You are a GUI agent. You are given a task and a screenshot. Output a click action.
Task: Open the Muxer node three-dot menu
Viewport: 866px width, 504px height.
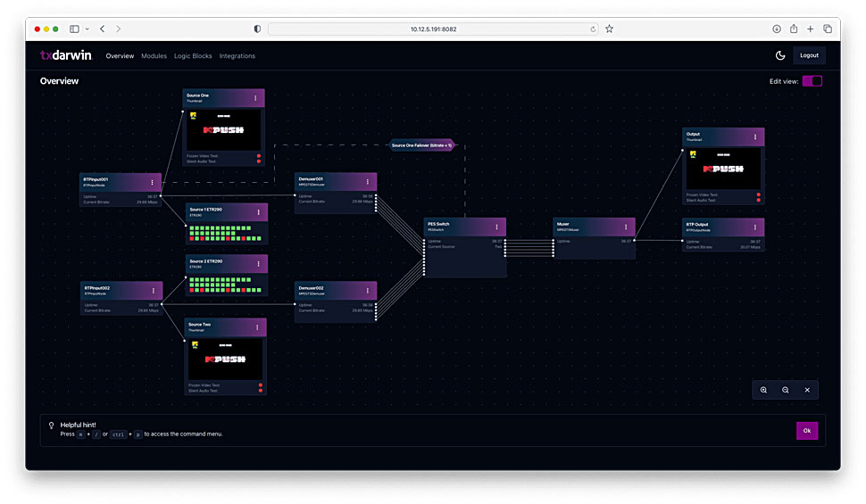tap(625, 227)
